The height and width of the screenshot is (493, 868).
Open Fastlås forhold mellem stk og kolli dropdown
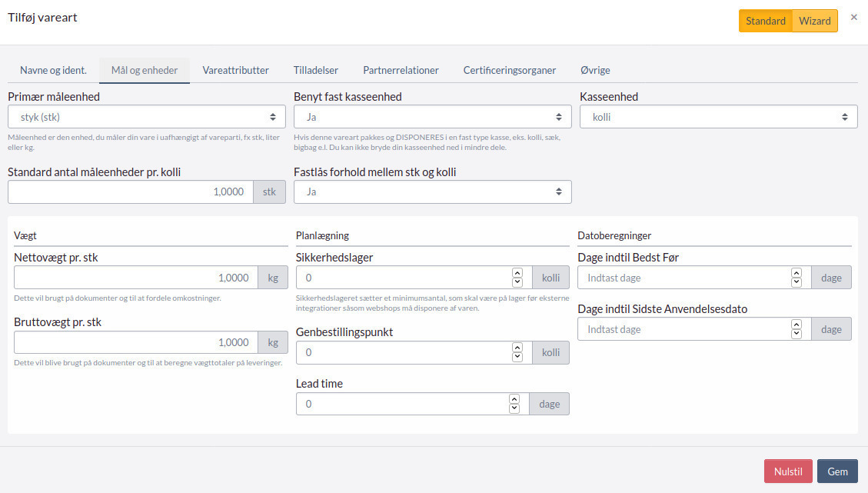(x=432, y=192)
